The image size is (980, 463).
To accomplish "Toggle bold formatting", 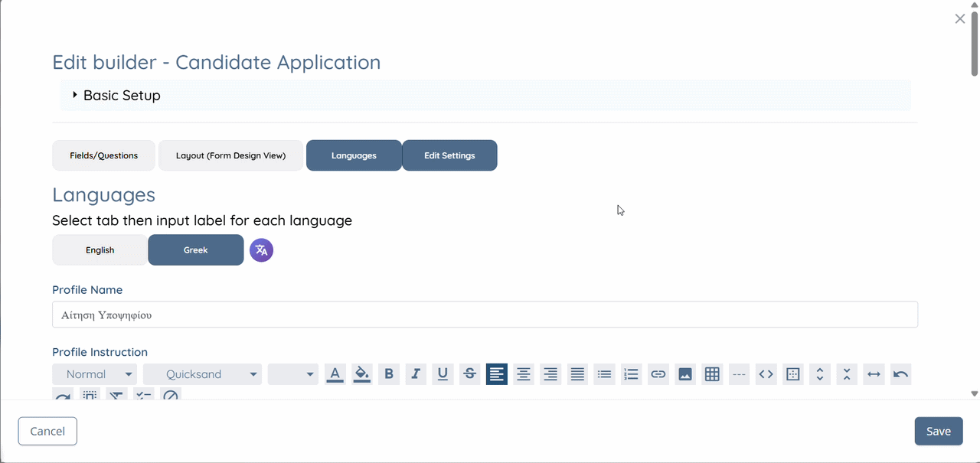I will click(x=389, y=374).
